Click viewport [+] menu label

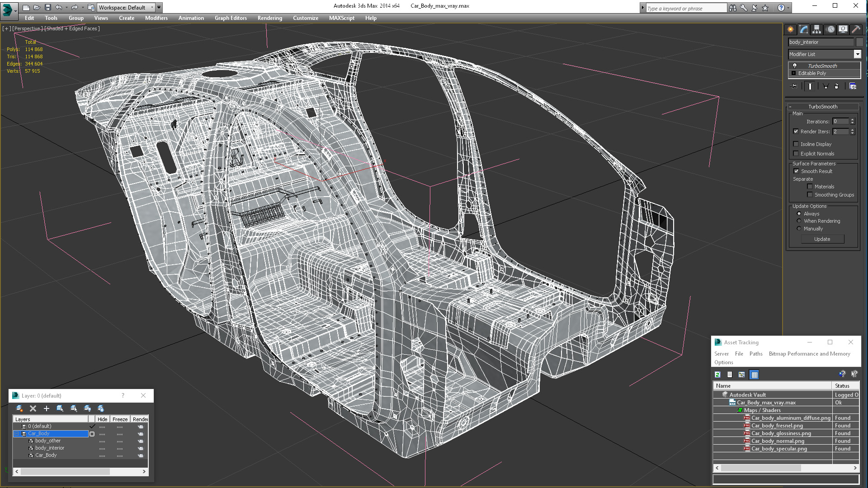[x=6, y=28]
